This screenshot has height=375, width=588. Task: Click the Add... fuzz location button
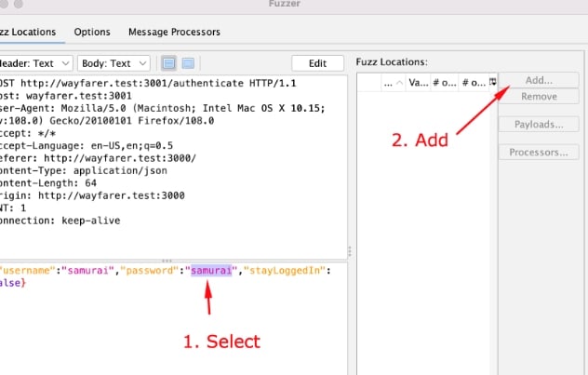[539, 80]
